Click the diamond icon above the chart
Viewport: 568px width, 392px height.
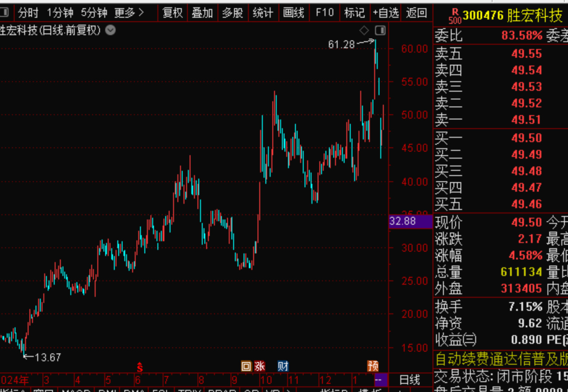pos(364,31)
